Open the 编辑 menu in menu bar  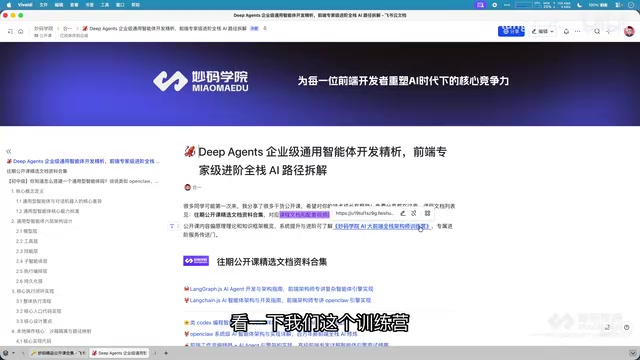tap(59, 5)
